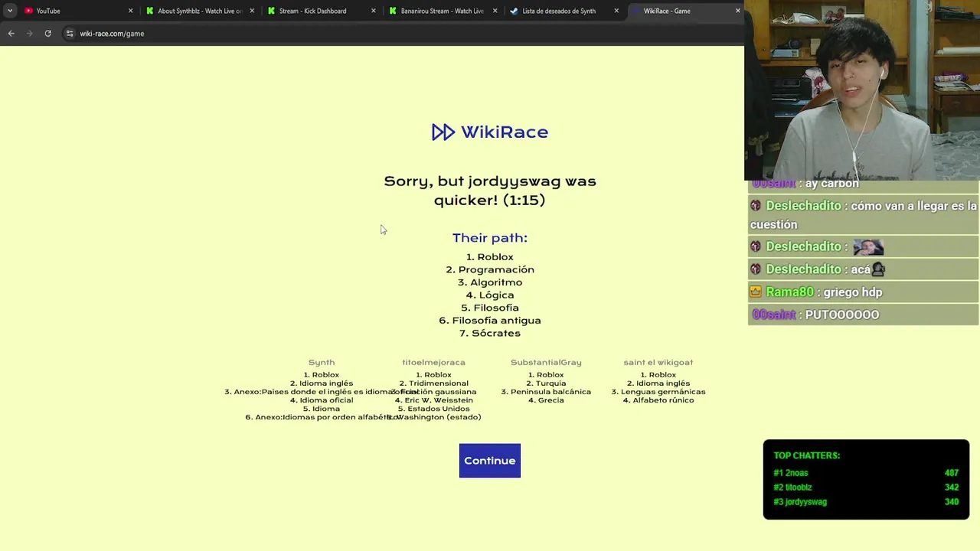This screenshot has height=551, width=980.
Task: Click the emote image in Deslechadito's message
Action: [x=868, y=246]
